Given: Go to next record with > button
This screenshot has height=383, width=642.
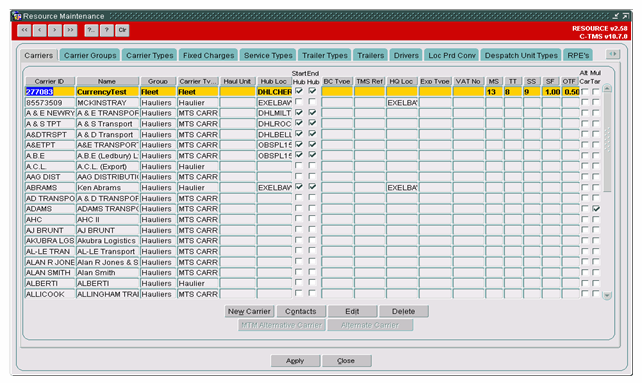Looking at the screenshot, I should point(55,30).
